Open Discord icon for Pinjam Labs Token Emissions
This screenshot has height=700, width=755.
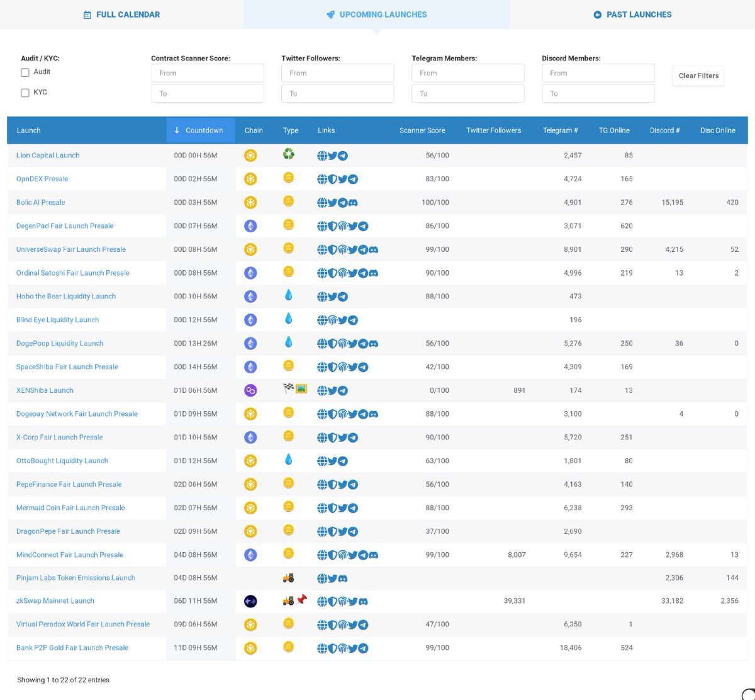click(342, 578)
